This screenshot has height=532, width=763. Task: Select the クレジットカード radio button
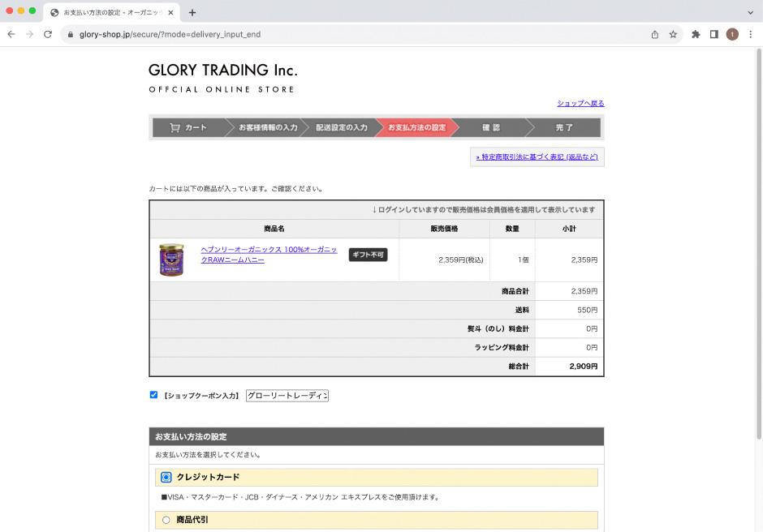pos(166,477)
